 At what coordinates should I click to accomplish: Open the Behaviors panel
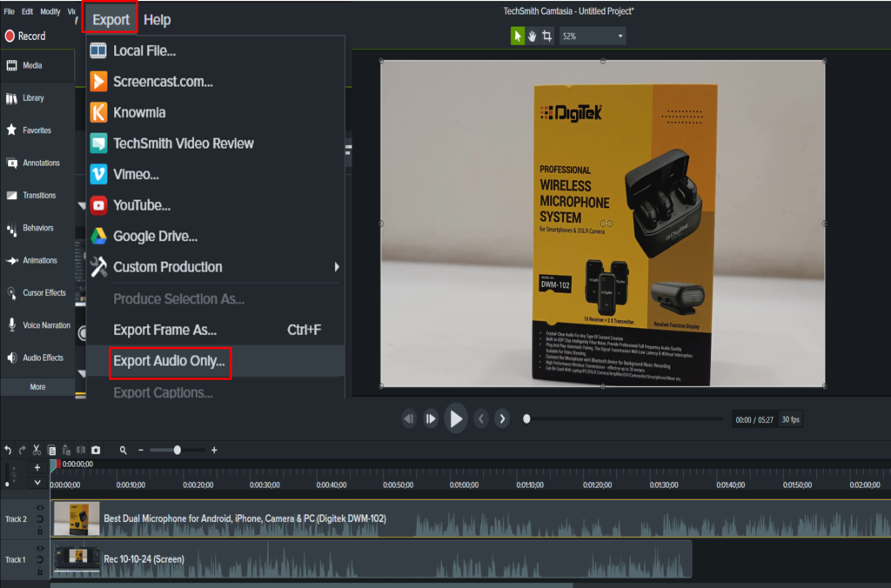pyautogui.click(x=37, y=228)
